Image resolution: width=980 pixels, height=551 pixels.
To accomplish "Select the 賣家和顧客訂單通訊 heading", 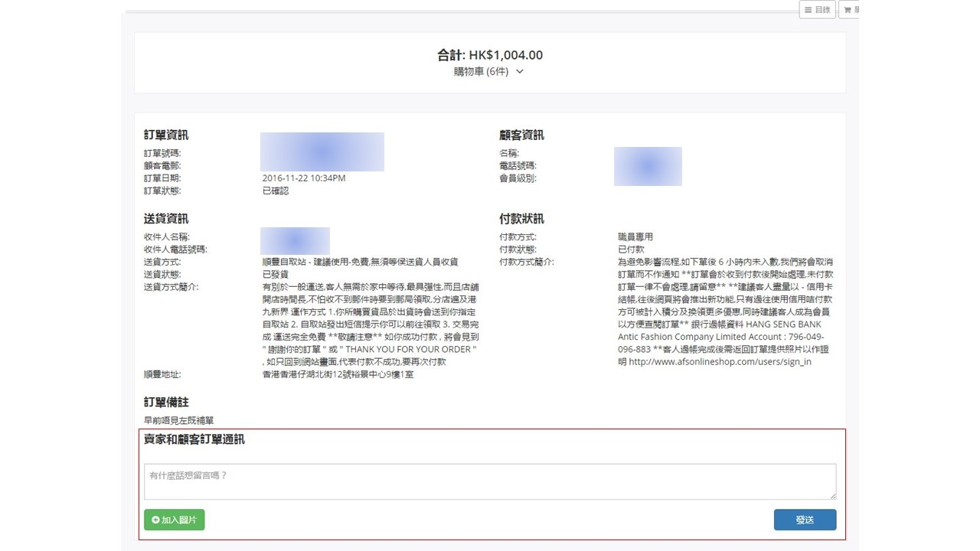I will click(x=194, y=440).
